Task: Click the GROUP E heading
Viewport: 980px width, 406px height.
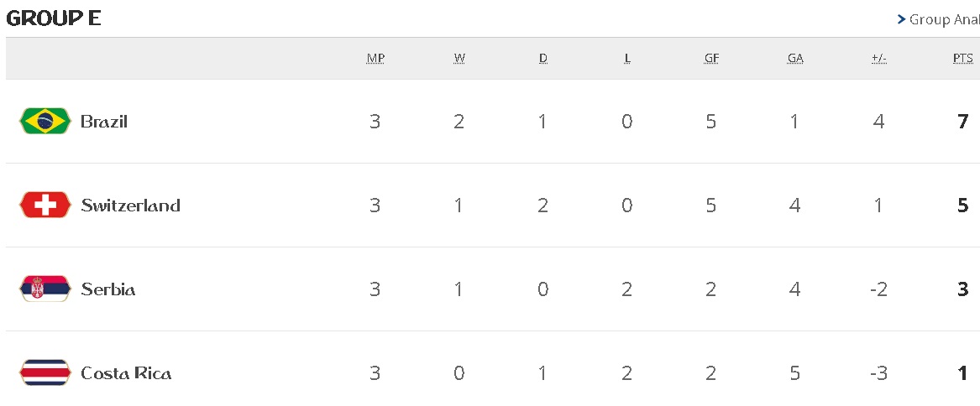Action: pos(54,18)
